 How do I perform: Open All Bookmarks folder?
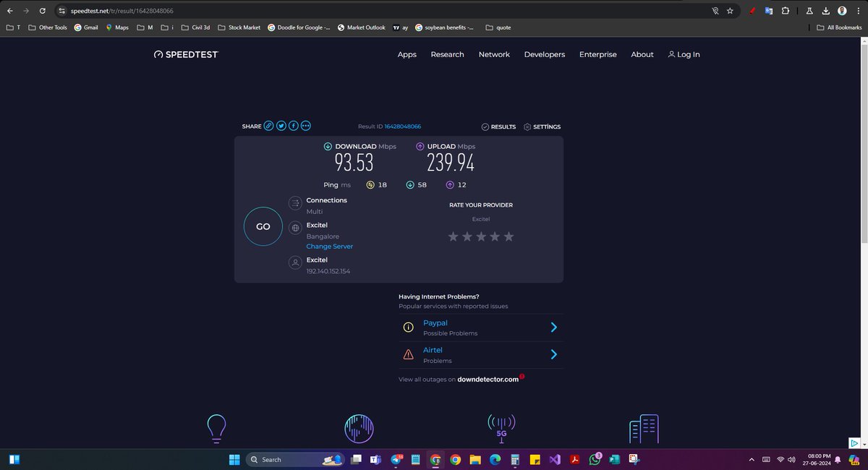839,27
